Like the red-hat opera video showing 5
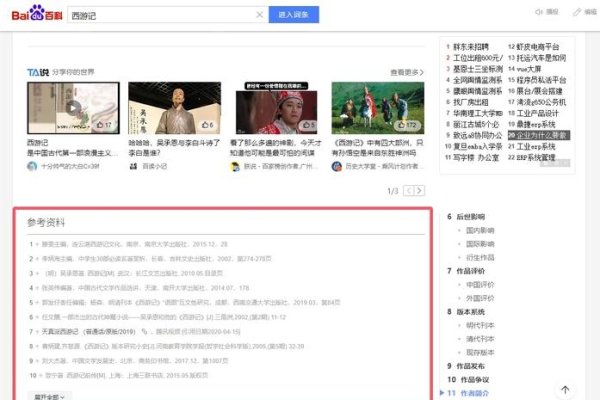Screen dimensions: 600x400 point(308,125)
